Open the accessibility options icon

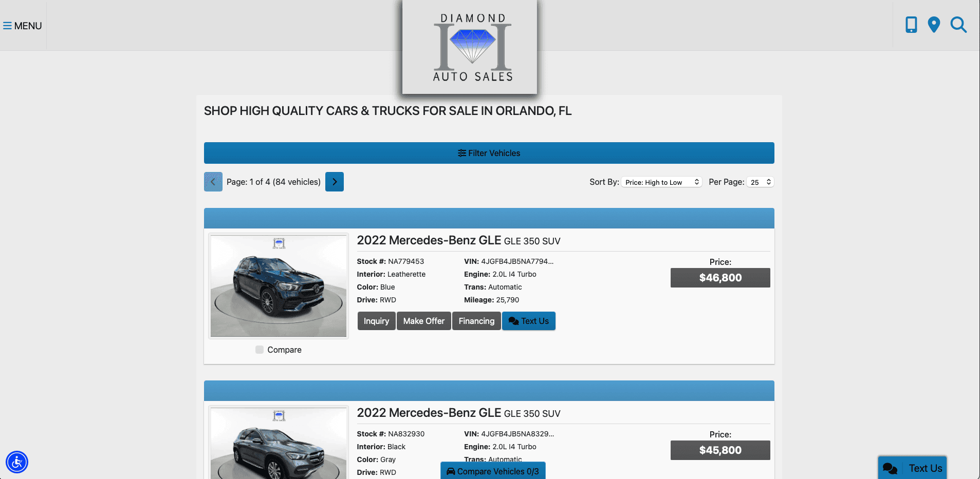pyautogui.click(x=17, y=462)
